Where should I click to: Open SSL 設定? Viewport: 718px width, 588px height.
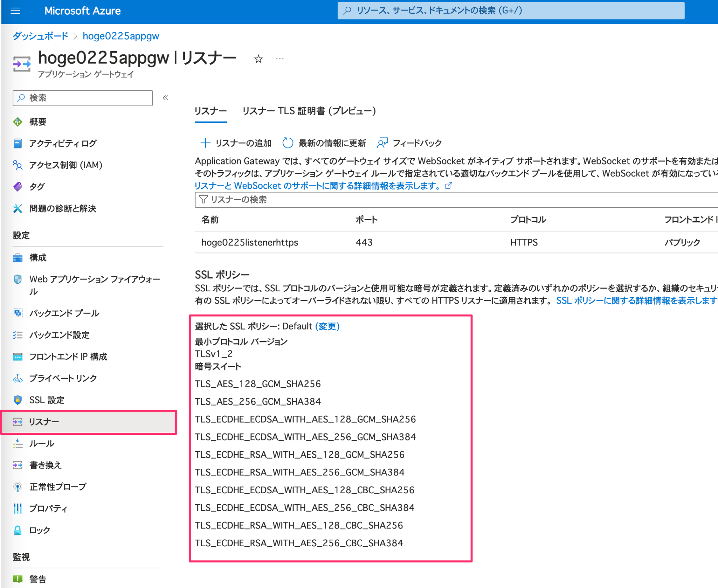pyautogui.click(x=47, y=400)
